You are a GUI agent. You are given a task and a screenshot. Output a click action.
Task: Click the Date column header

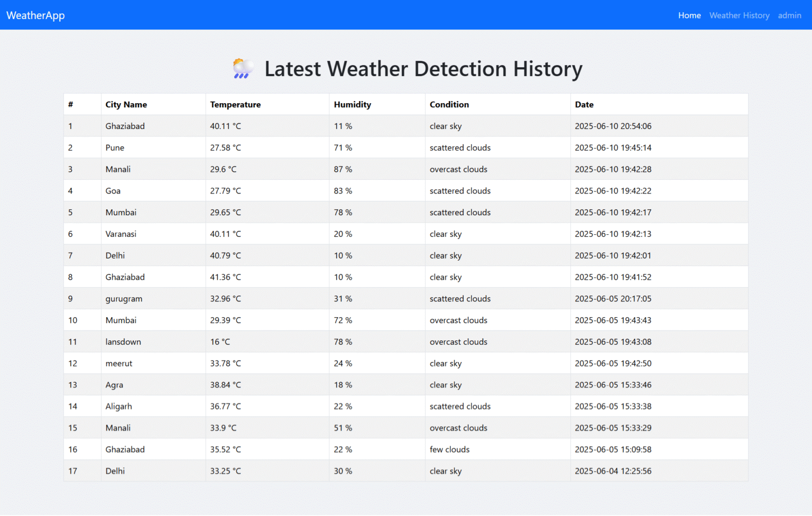point(584,105)
